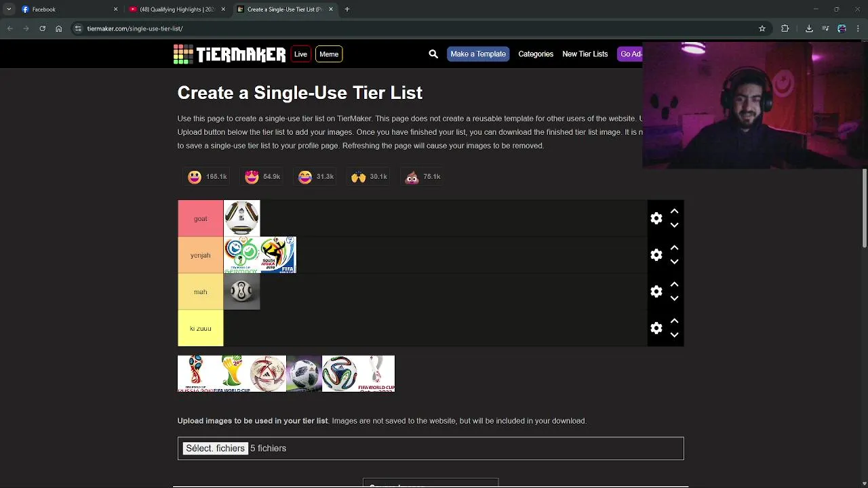
Task: React with the clapping hands emoji 30.1k
Action: (370, 177)
